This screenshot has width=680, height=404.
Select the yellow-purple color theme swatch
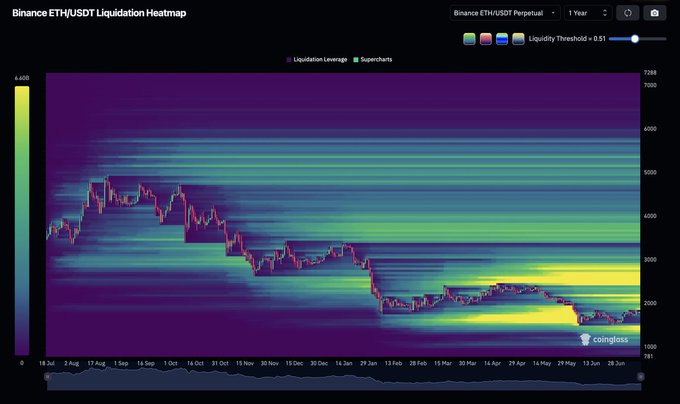pyautogui.click(x=518, y=39)
